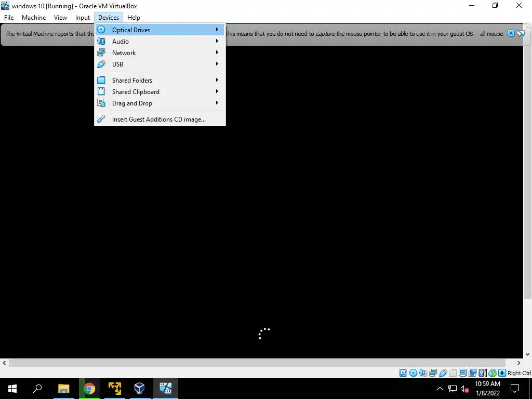
Task: Click the Shared Clipboard icon in menu
Action: click(x=101, y=91)
